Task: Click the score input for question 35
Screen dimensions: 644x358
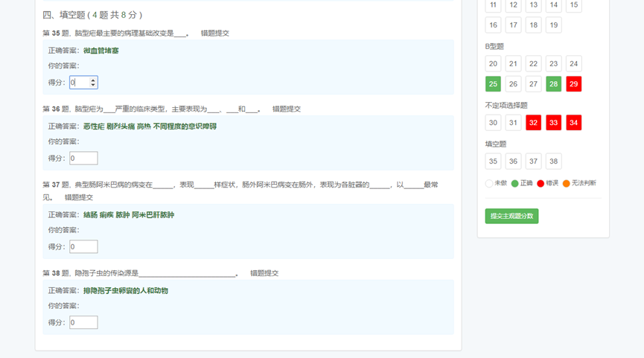Action: [79, 83]
